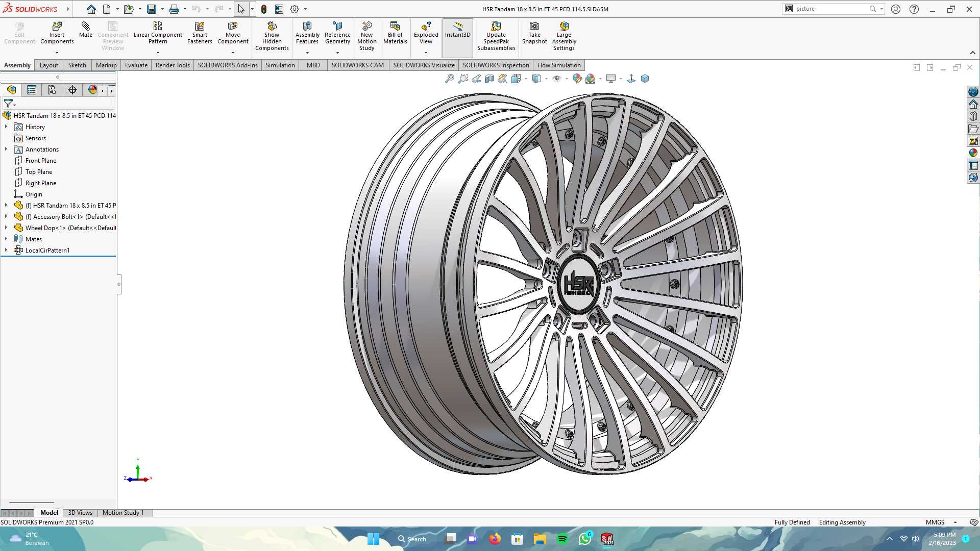Click Show Hidden Components
The image size is (980, 551).
272,36
